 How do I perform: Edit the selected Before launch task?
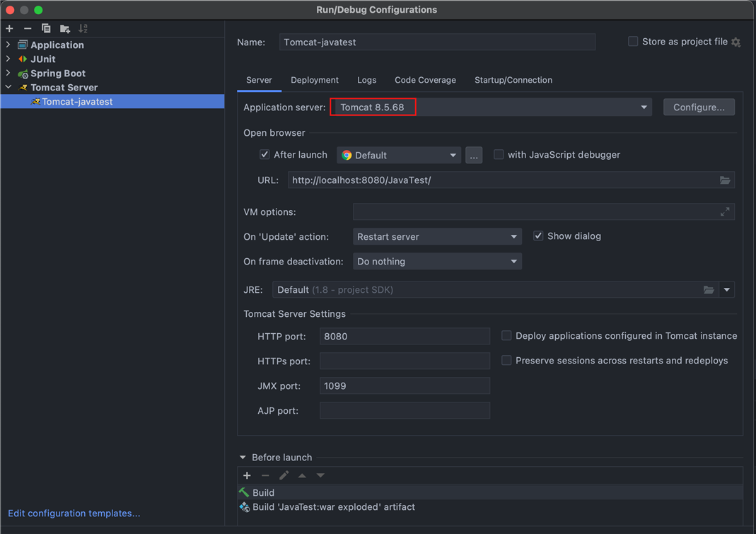284,475
